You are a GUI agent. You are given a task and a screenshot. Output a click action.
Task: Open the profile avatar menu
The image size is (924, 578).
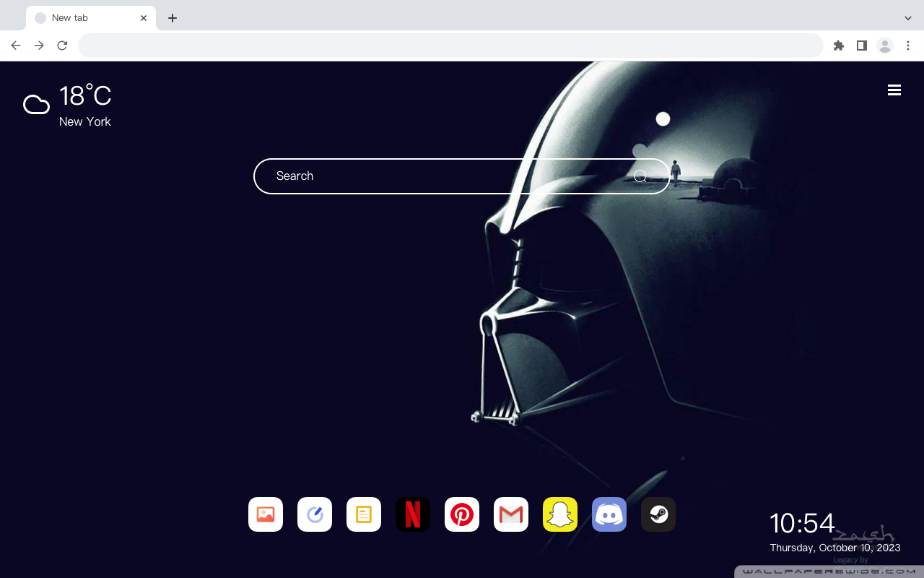tap(885, 46)
